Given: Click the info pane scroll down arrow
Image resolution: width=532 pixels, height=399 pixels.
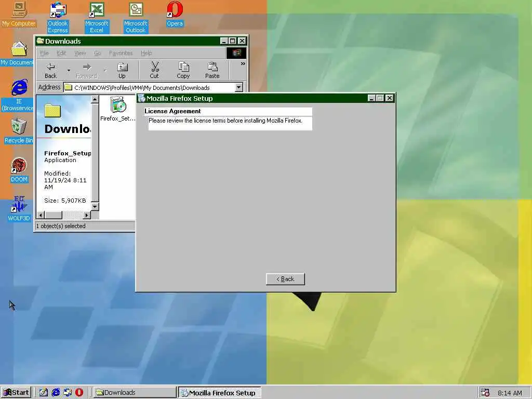Looking at the screenshot, I should (95, 206).
